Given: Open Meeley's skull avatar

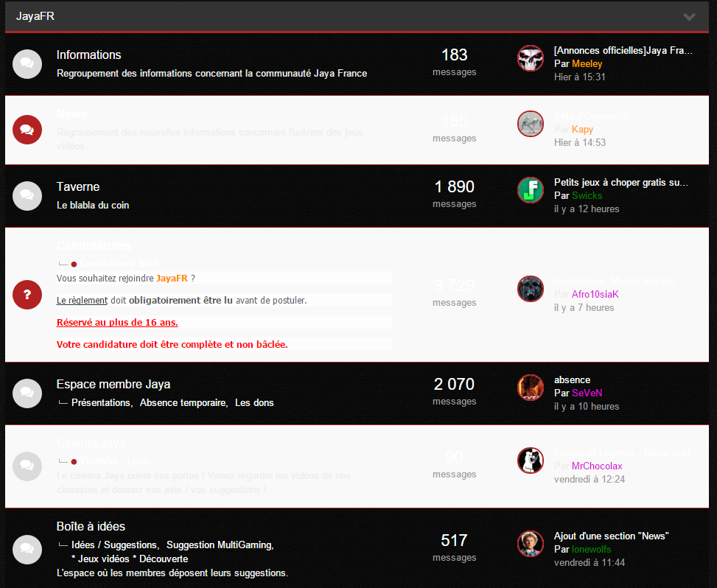Looking at the screenshot, I should tap(531, 58).
